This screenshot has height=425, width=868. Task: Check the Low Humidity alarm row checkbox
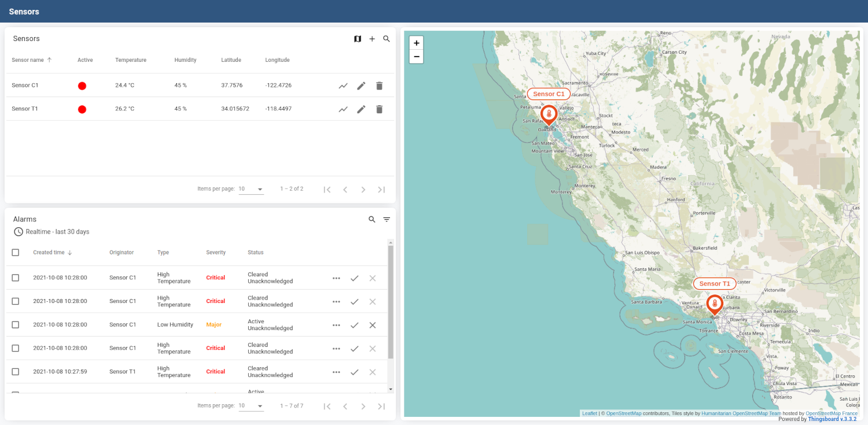16,325
